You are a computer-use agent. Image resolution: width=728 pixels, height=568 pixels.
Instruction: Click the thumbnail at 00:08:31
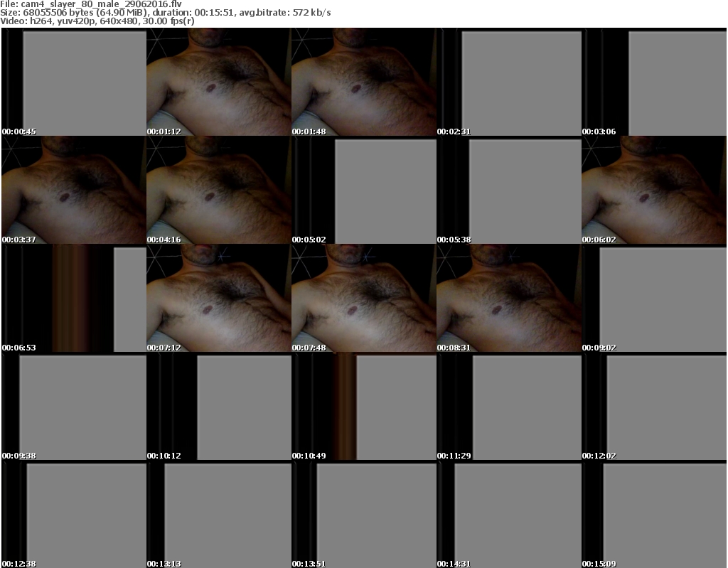coord(509,298)
